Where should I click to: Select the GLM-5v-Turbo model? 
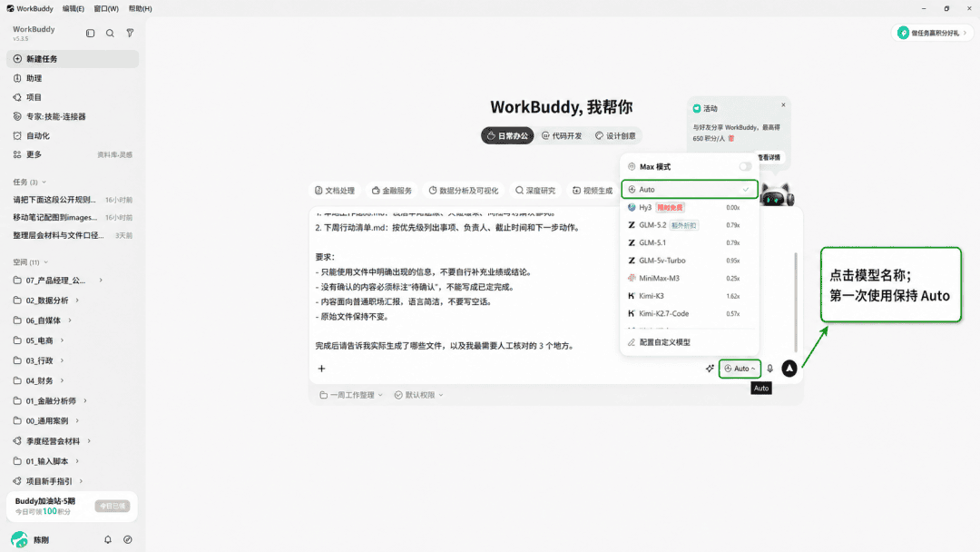tap(690, 260)
